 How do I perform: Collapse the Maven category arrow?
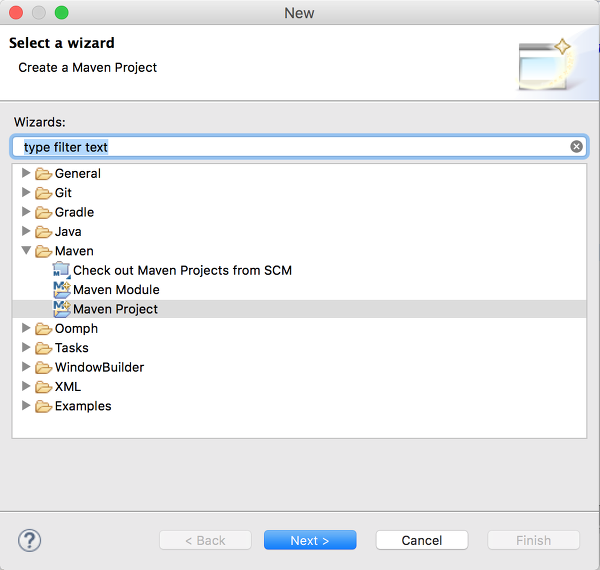[26, 251]
